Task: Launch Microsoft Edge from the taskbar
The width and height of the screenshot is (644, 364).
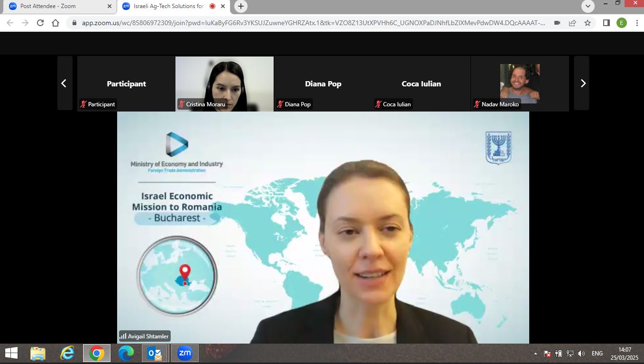Action: coord(126,353)
